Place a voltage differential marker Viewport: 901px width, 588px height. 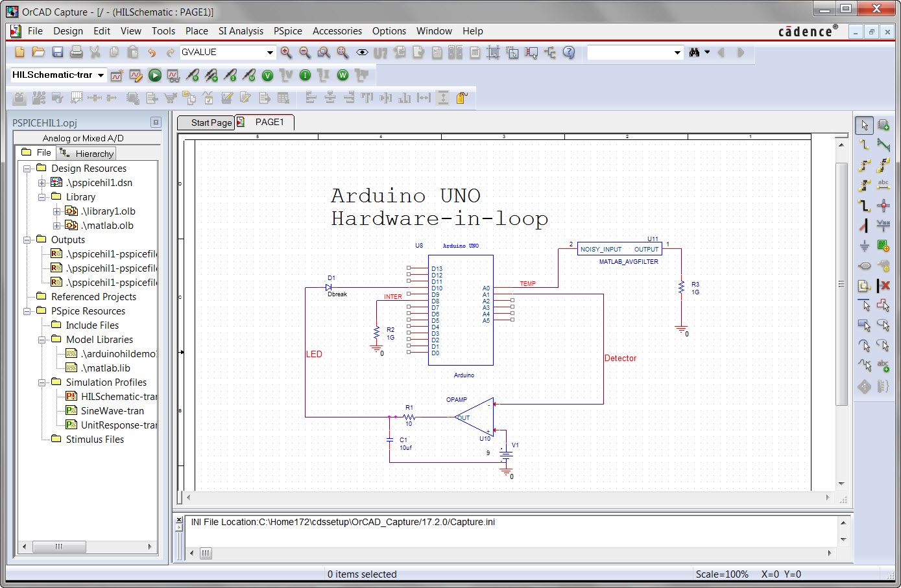click(x=211, y=75)
